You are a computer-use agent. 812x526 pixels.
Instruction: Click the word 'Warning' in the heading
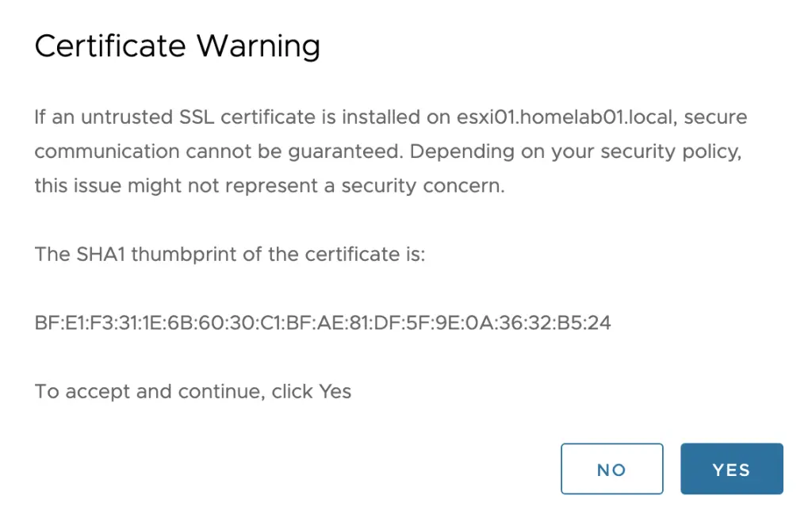point(258,46)
